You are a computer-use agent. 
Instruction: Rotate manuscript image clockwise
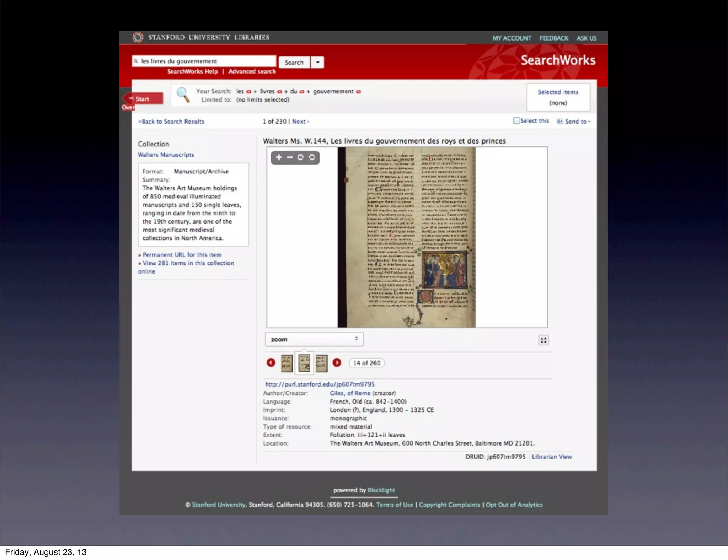[x=301, y=157]
